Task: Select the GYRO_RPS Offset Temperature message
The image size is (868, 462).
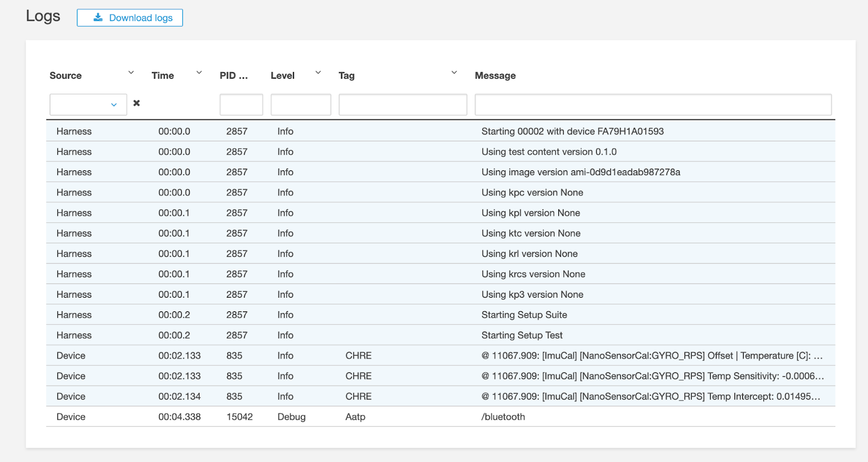Action: [x=652, y=356]
